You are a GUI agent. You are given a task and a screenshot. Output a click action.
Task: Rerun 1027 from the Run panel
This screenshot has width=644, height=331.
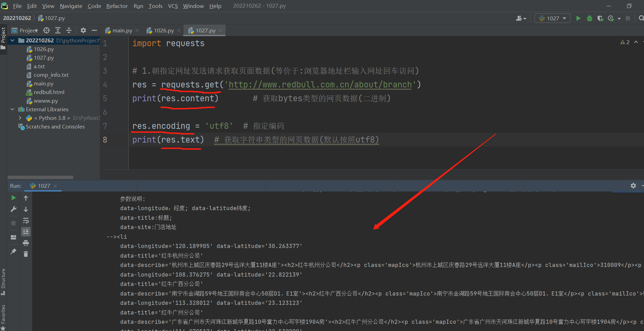click(x=13, y=198)
